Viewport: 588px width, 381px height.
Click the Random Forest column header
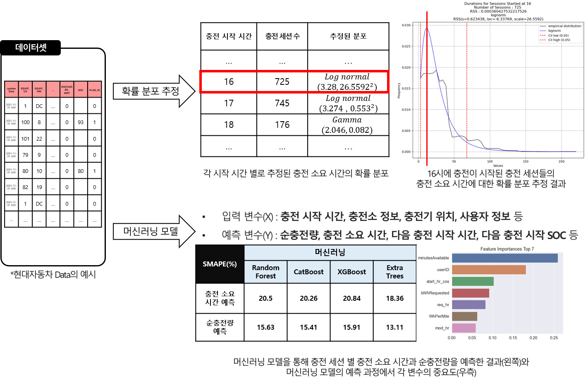pos(265,272)
